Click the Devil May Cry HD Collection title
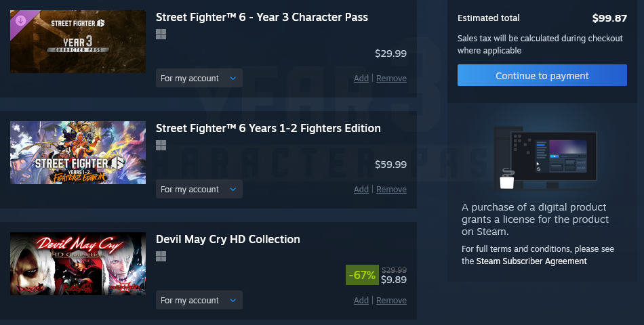 (x=228, y=239)
